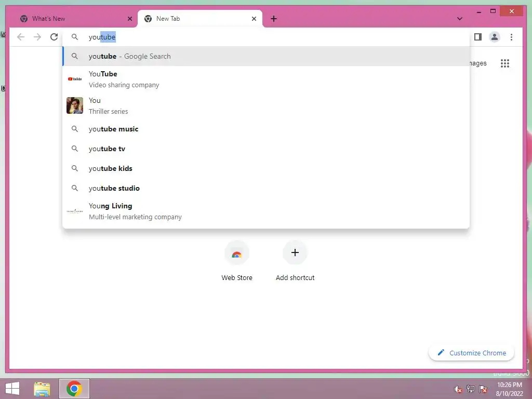Select Young Living marketing company suggestion
The width and height of the screenshot is (532, 399).
[266, 211]
